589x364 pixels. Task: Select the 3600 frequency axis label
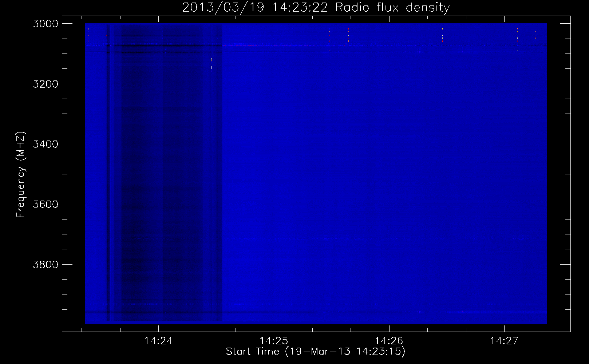[x=46, y=204]
